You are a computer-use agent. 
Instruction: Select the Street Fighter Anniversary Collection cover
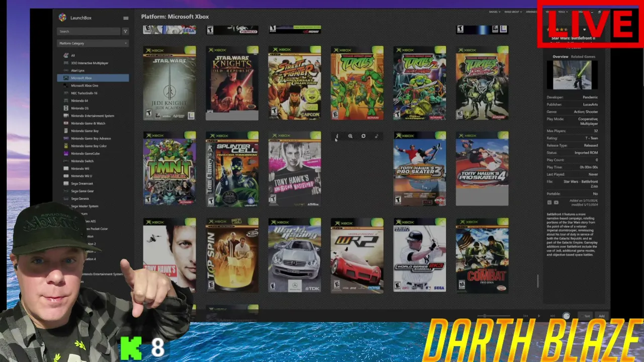[295, 83]
